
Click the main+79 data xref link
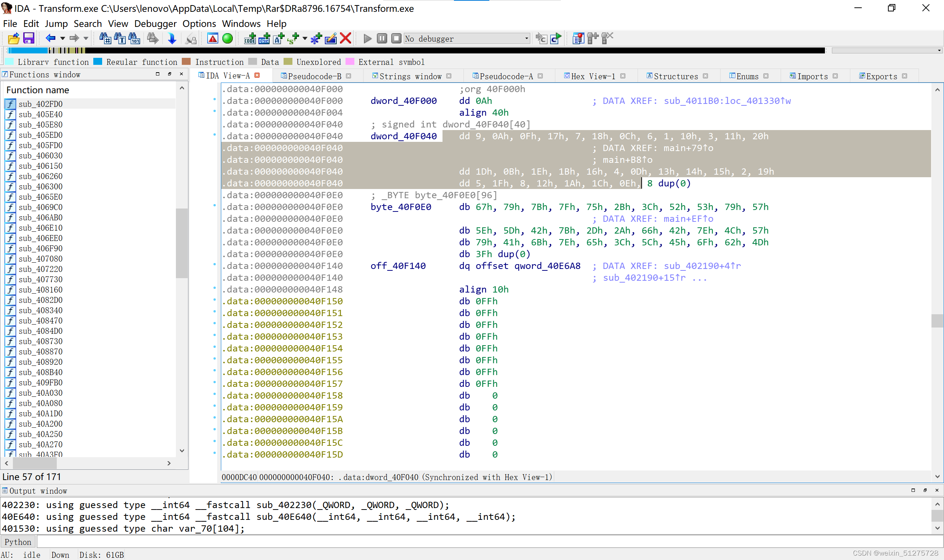pos(688,148)
